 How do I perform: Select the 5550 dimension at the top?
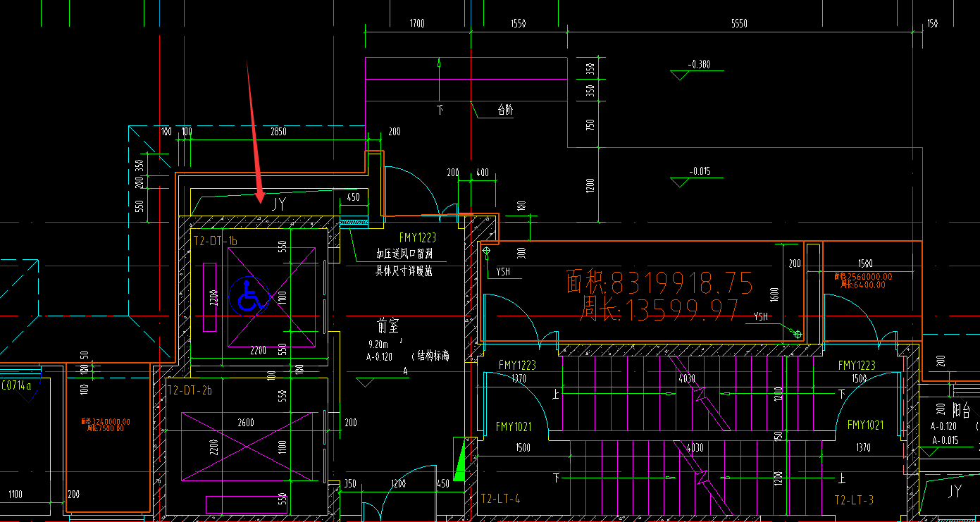click(739, 24)
